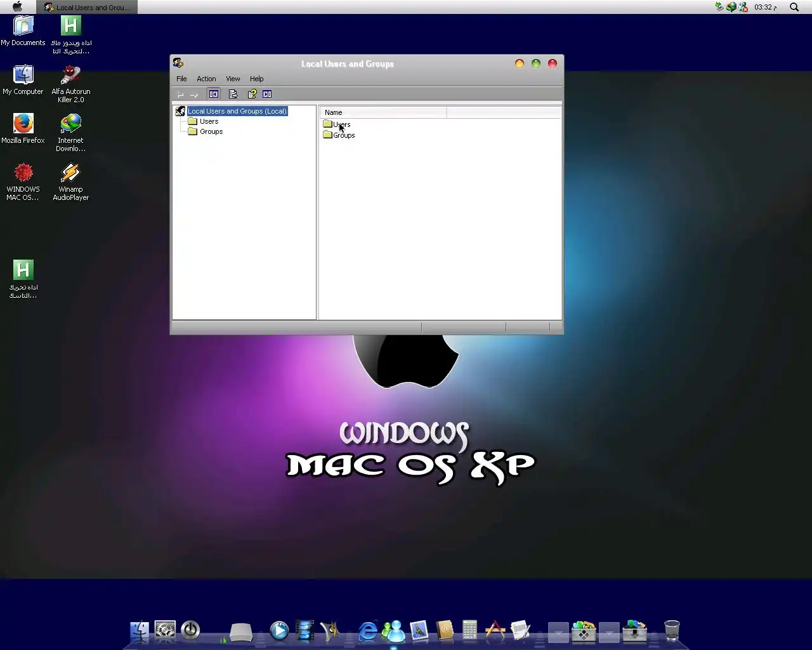Click the Local Users and Groups taskbar button

click(87, 8)
